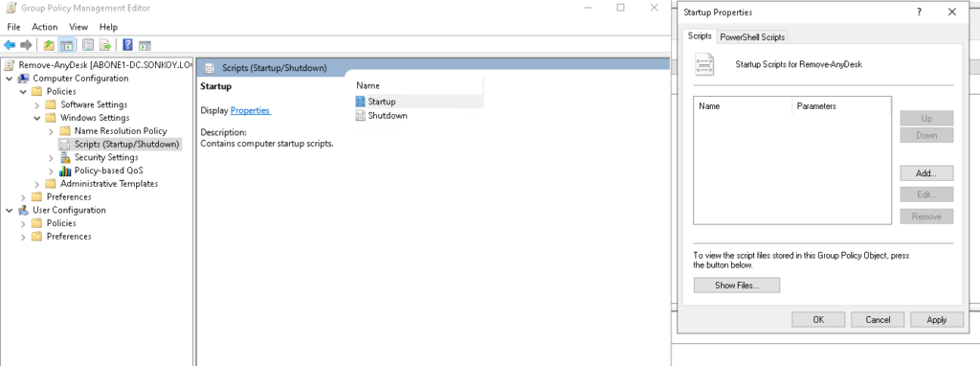Click the Show Files... button
This screenshot has width=980, height=366.
(736, 286)
